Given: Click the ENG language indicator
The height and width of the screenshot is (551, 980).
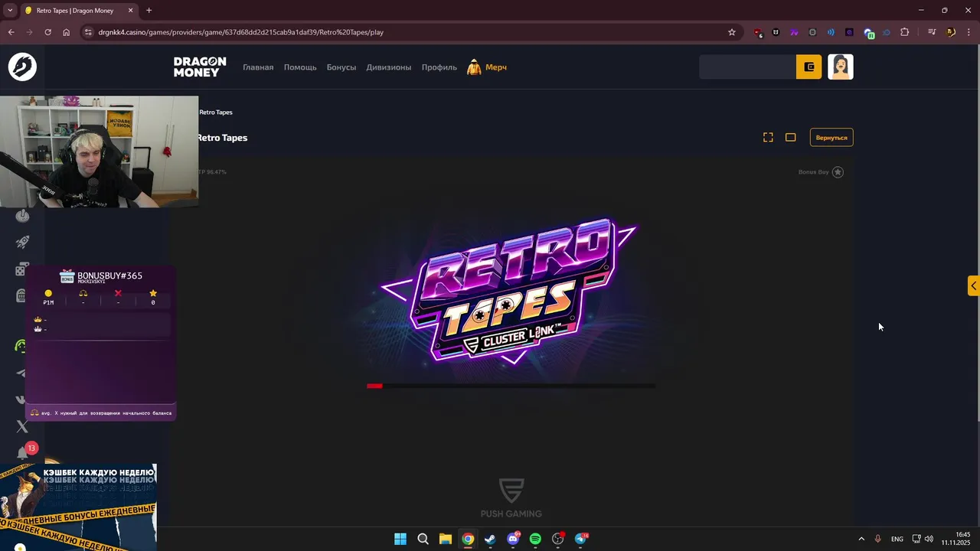Looking at the screenshot, I should pyautogui.click(x=897, y=539).
